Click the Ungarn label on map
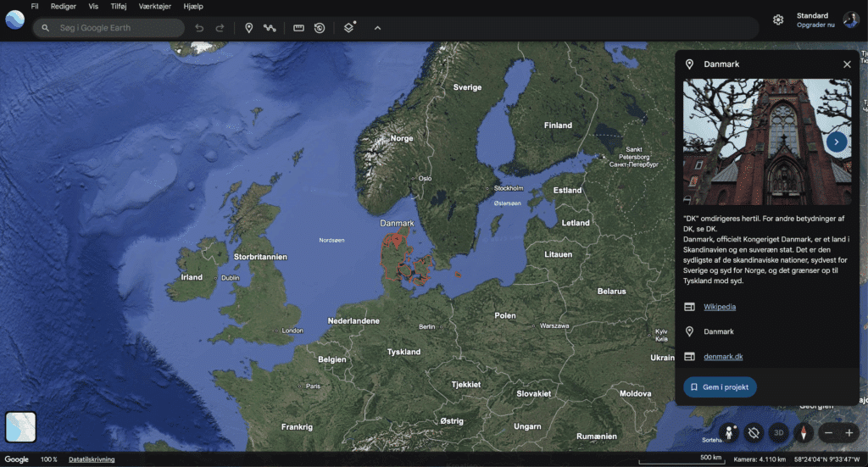Screen dimensions: 868x467 click(527, 426)
